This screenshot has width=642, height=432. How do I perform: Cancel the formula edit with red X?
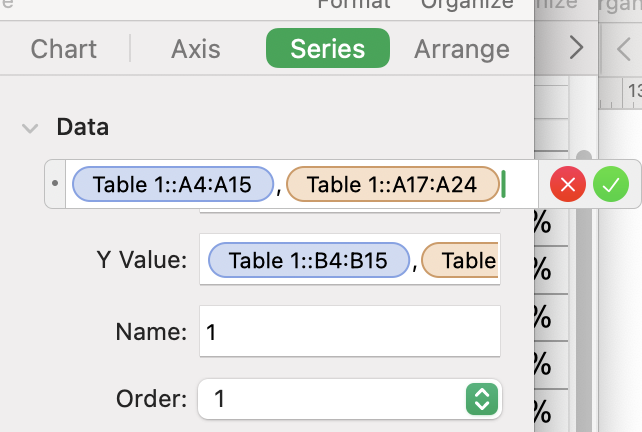pos(568,184)
